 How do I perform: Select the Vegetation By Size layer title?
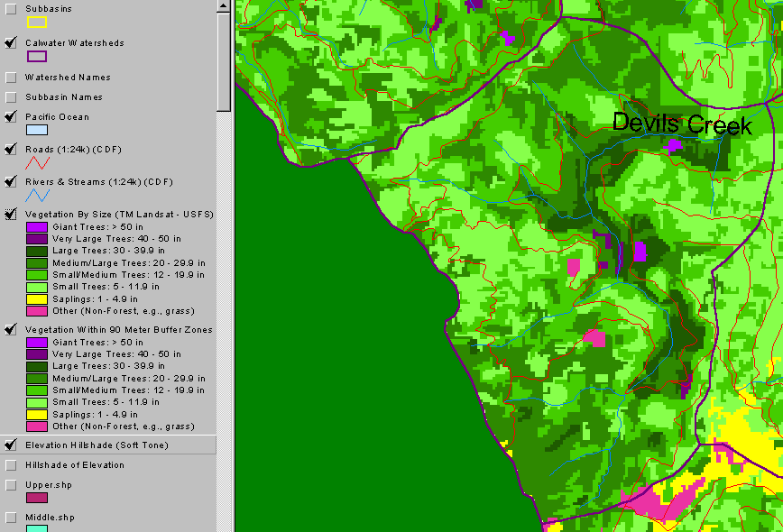pyautogui.click(x=119, y=214)
